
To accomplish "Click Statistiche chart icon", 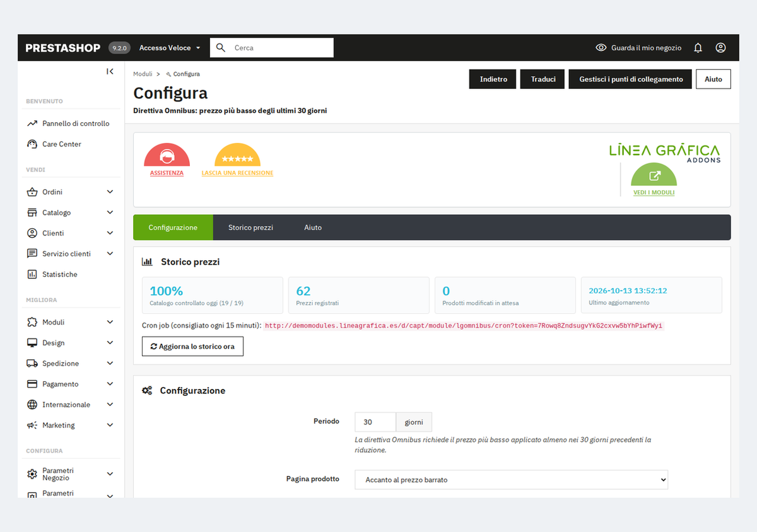I will 32,274.
